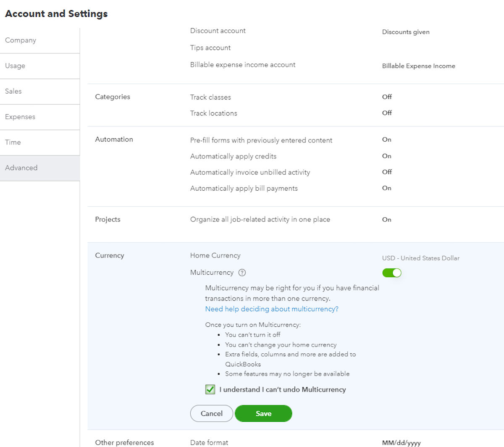
Task: Switch to the Company tab
Action: 21,40
